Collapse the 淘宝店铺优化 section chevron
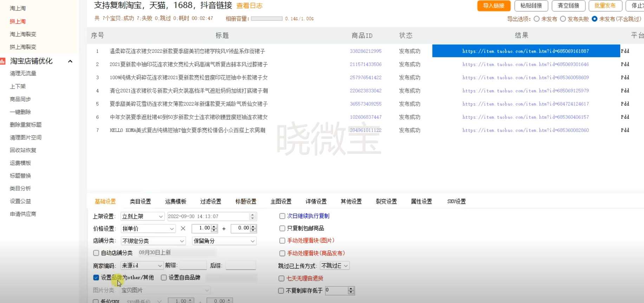This screenshot has width=644, height=303. coord(70,62)
